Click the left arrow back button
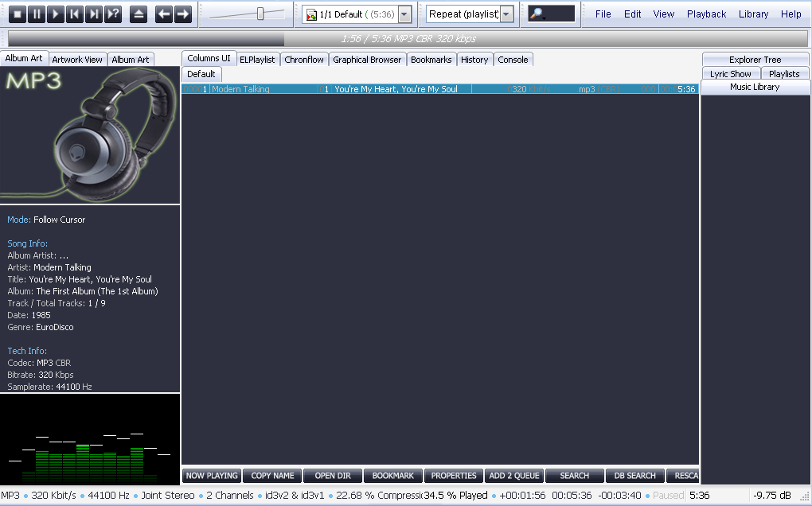812x506 pixels. tap(164, 14)
